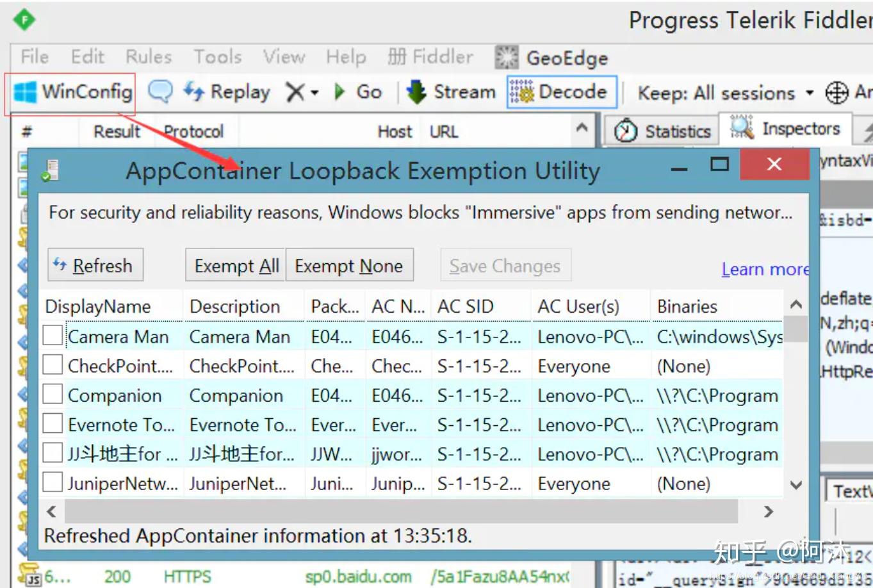Minimize the AppContainer Loopback Exemption Utility
Viewport: 873px width, 588px height.
coord(680,168)
